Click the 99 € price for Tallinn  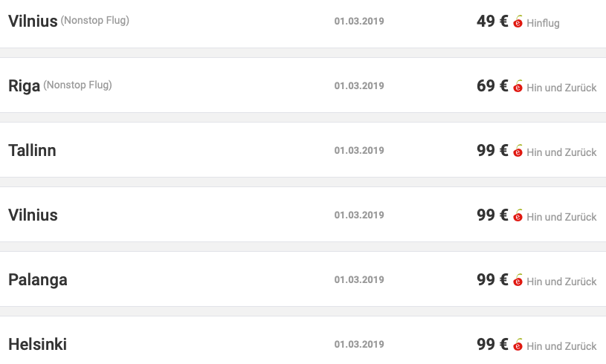(x=492, y=150)
